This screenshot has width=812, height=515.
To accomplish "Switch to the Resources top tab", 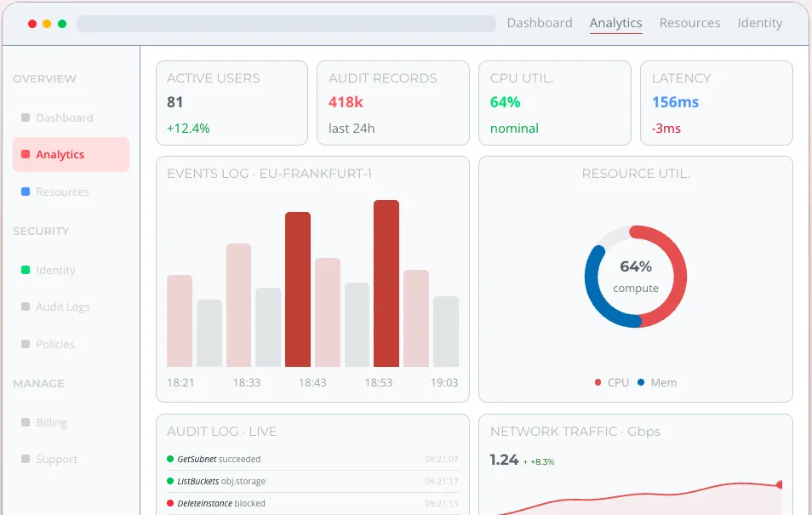I will tap(689, 23).
